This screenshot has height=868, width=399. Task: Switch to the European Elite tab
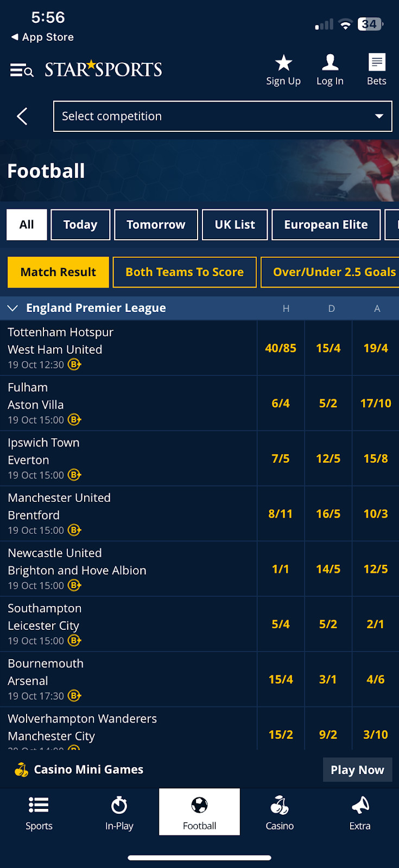pos(326,225)
